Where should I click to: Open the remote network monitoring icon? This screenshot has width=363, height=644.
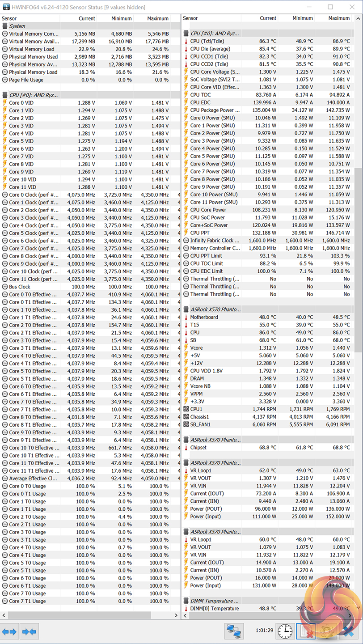(234, 631)
